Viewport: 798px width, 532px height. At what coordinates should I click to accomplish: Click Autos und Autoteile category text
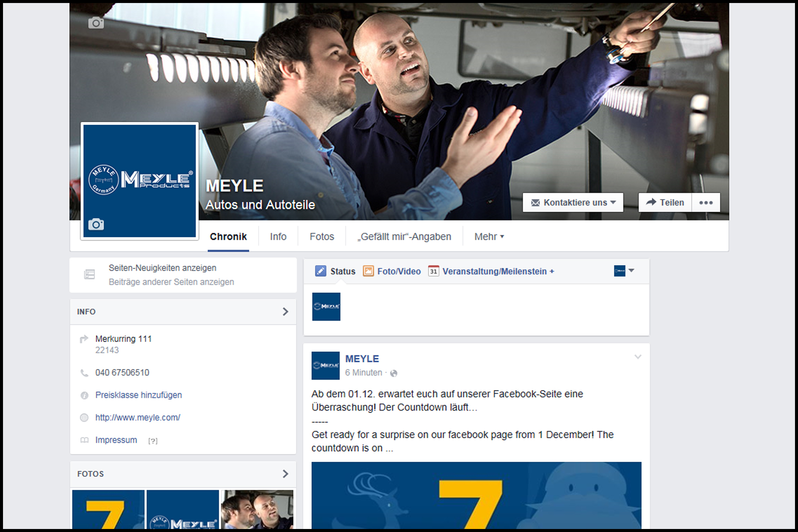point(260,205)
